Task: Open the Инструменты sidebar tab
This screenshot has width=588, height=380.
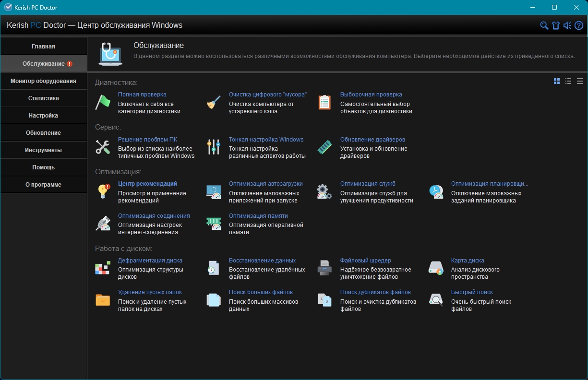Action: (x=44, y=150)
